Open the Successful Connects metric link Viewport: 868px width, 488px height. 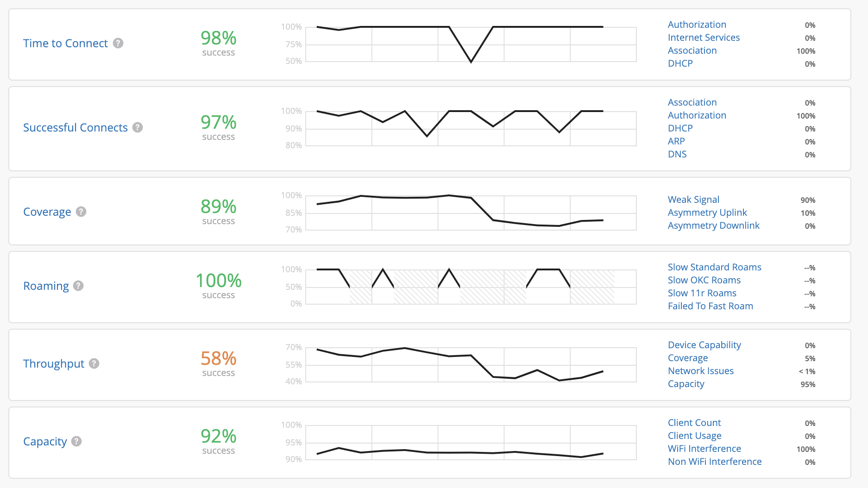coord(75,128)
